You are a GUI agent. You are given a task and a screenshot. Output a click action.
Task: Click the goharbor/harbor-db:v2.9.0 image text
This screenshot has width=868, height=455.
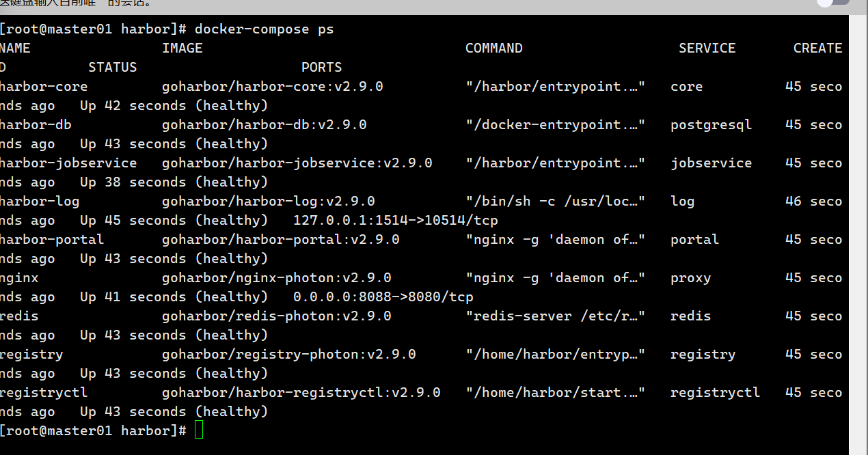tap(265, 125)
